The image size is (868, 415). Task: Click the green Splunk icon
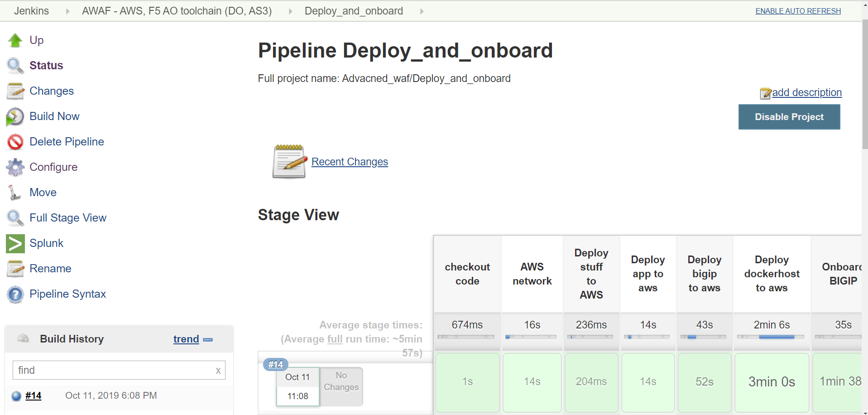click(15, 243)
